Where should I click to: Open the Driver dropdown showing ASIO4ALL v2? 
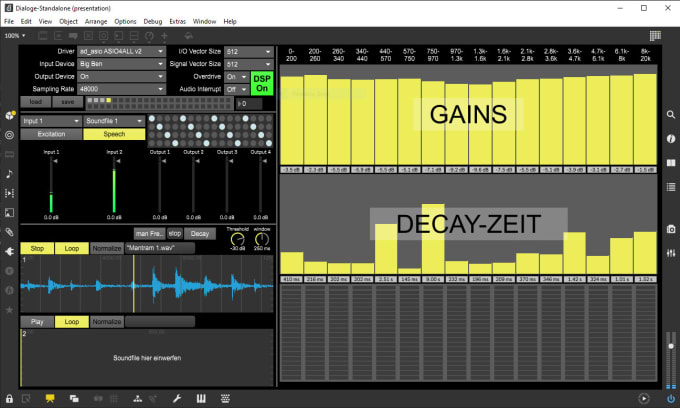(121, 51)
